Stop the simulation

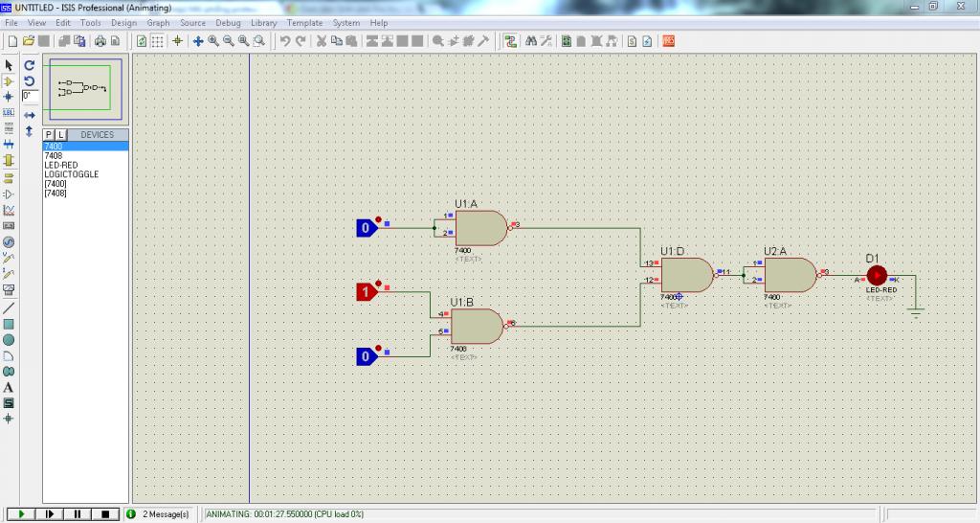coord(105,514)
